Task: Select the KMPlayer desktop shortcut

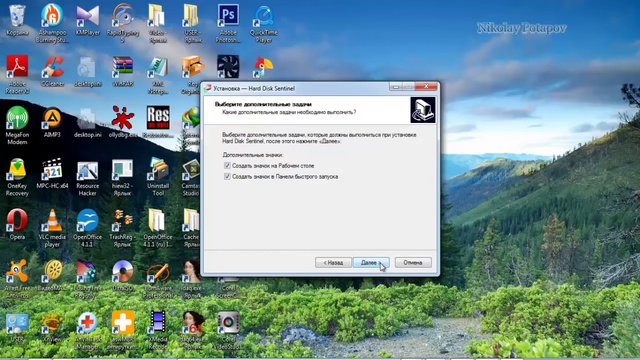Action: point(88,20)
